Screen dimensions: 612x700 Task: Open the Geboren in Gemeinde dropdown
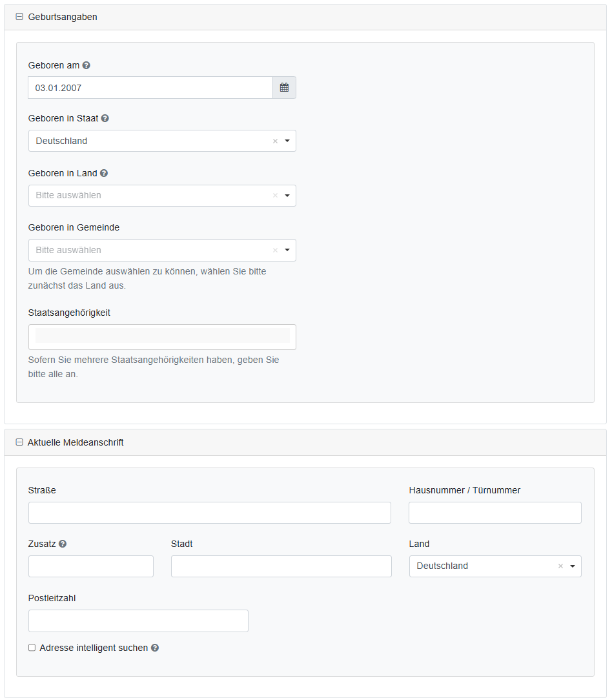pos(287,250)
